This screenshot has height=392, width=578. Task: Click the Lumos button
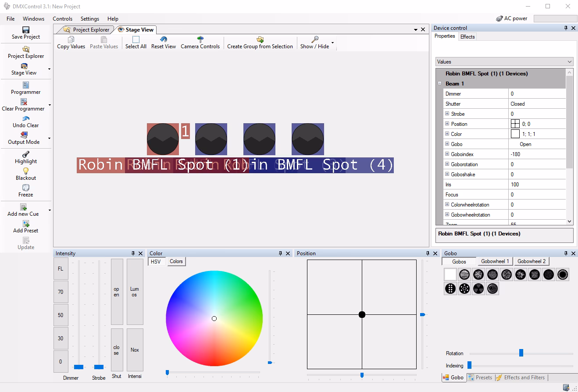point(135,292)
